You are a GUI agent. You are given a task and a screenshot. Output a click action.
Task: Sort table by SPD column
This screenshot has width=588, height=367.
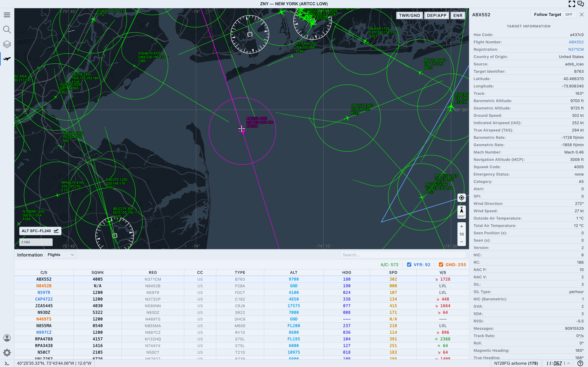pos(393,272)
